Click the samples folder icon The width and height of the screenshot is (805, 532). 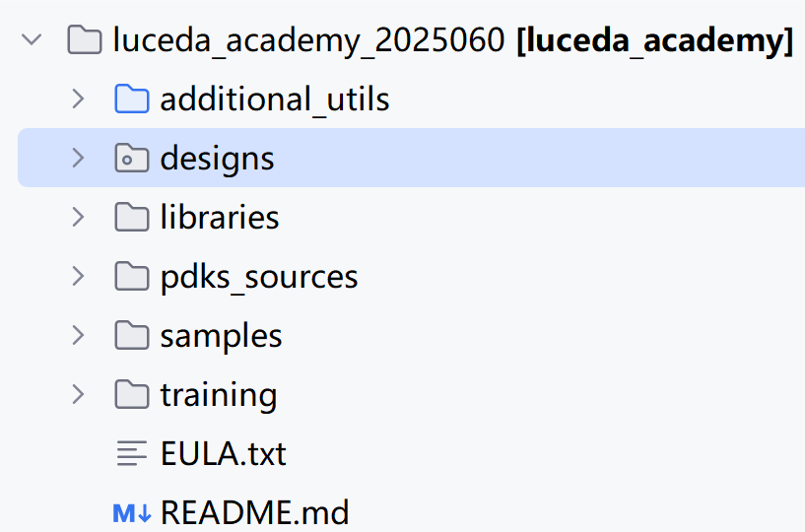click(x=131, y=336)
